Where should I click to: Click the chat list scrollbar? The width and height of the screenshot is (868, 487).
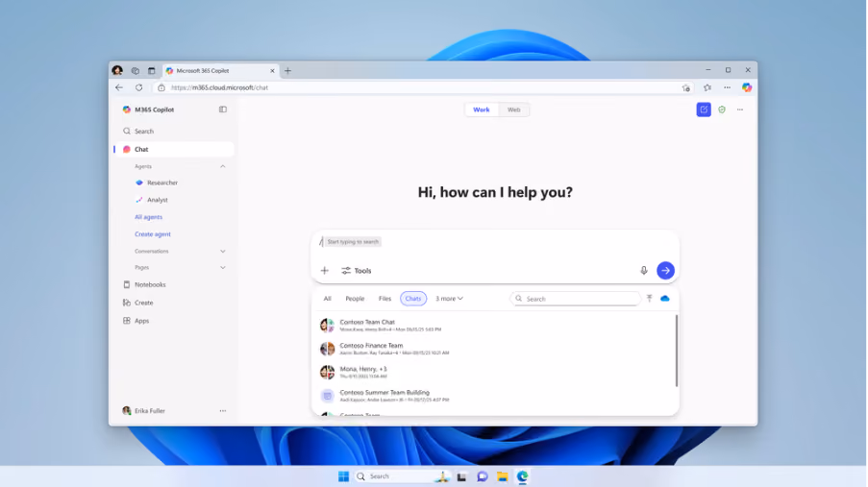click(x=677, y=351)
